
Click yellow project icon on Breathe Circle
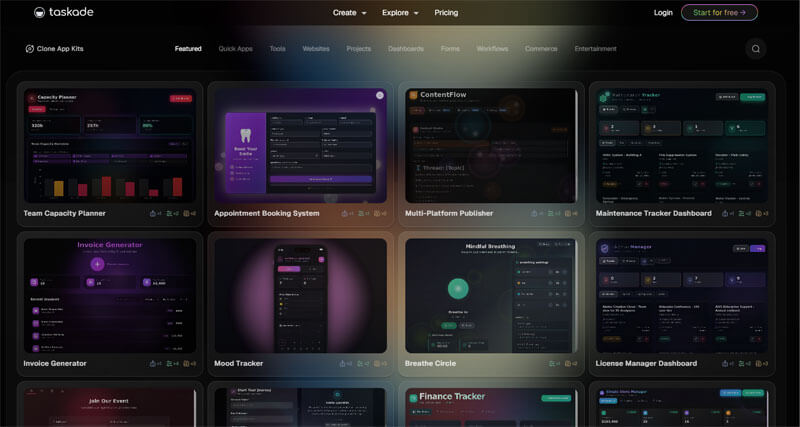tap(568, 364)
